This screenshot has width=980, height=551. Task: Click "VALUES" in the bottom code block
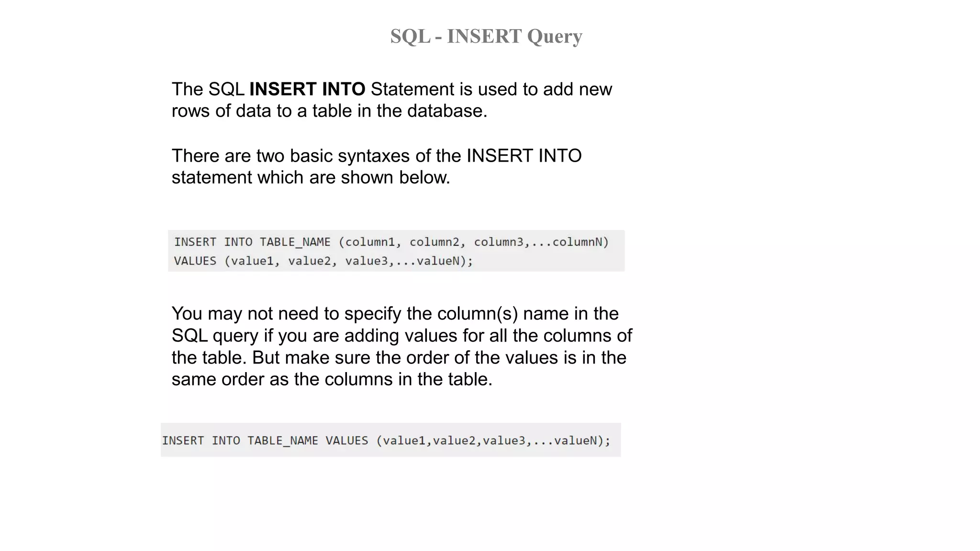click(347, 441)
